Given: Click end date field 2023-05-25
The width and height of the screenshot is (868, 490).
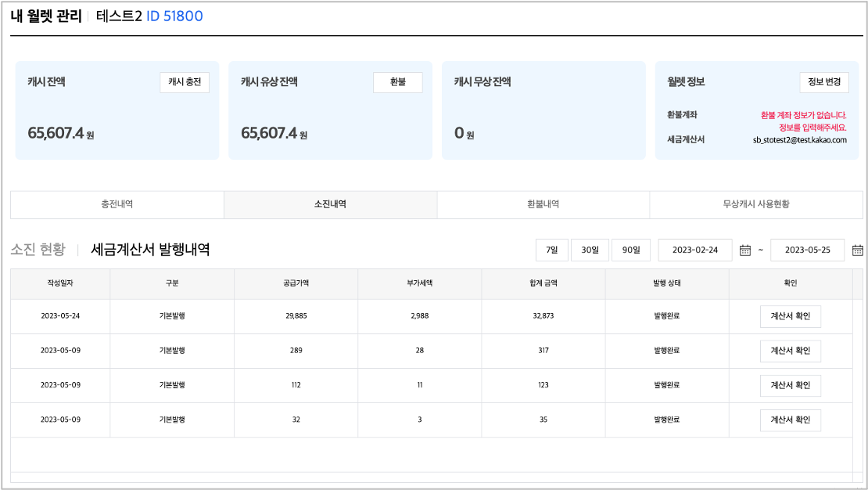Looking at the screenshot, I should [807, 250].
